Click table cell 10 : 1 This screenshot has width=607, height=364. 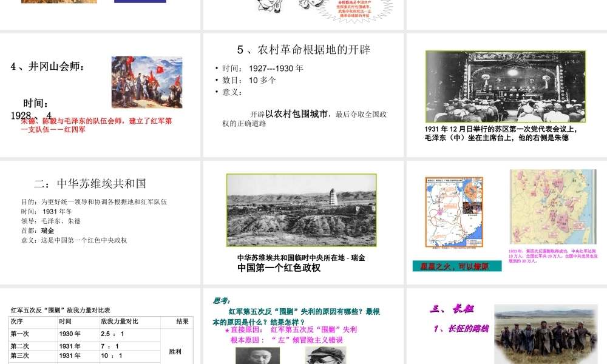coord(112,356)
